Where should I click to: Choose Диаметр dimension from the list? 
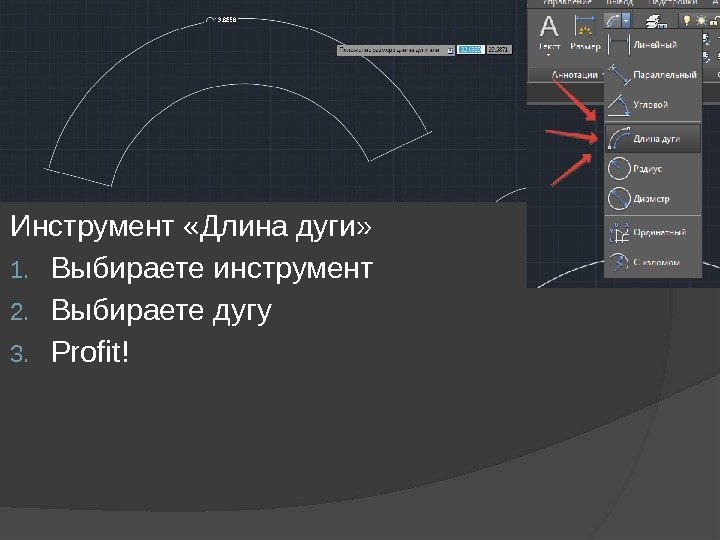tap(651, 198)
